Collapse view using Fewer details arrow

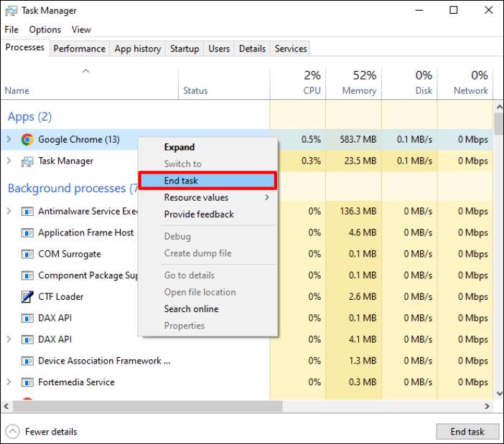[x=12, y=432]
